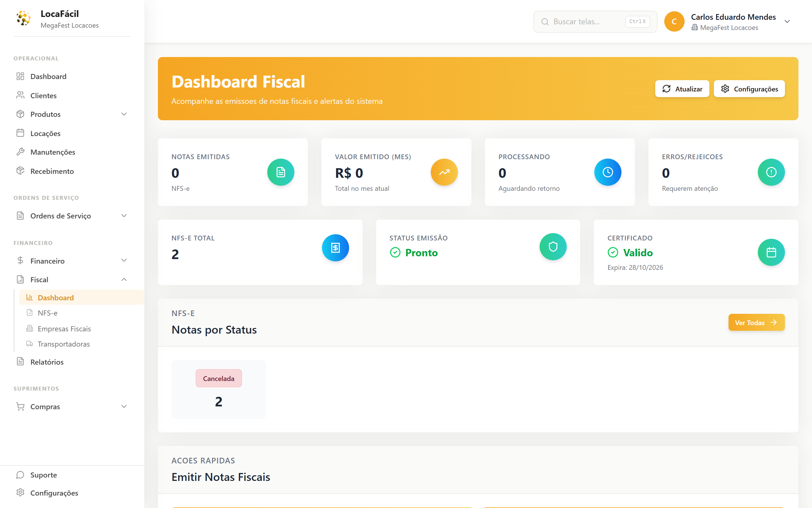Click the Compras shopping cart icon
The image size is (812, 508).
(20, 406)
